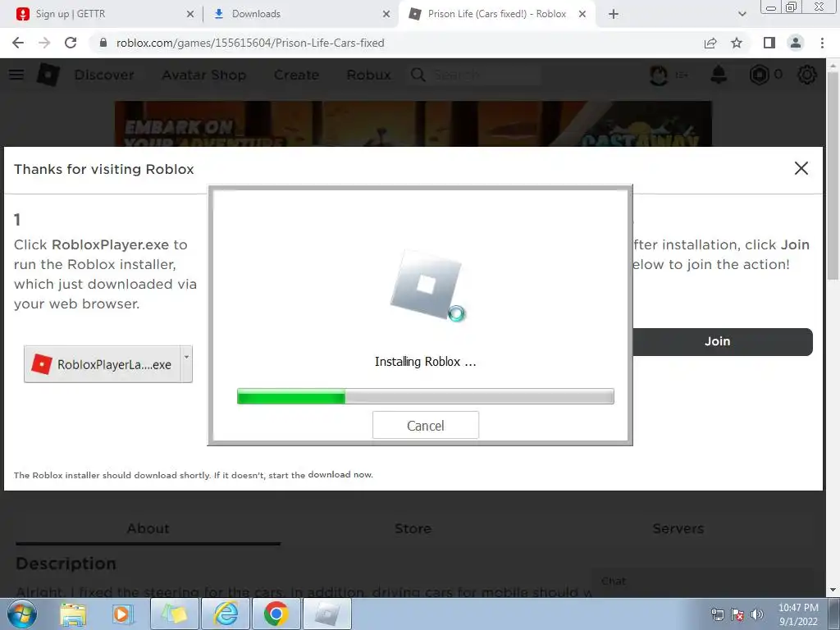Viewport: 840px width, 630px height.
Task: Share this page via the address bar icon
Action: [x=710, y=43]
